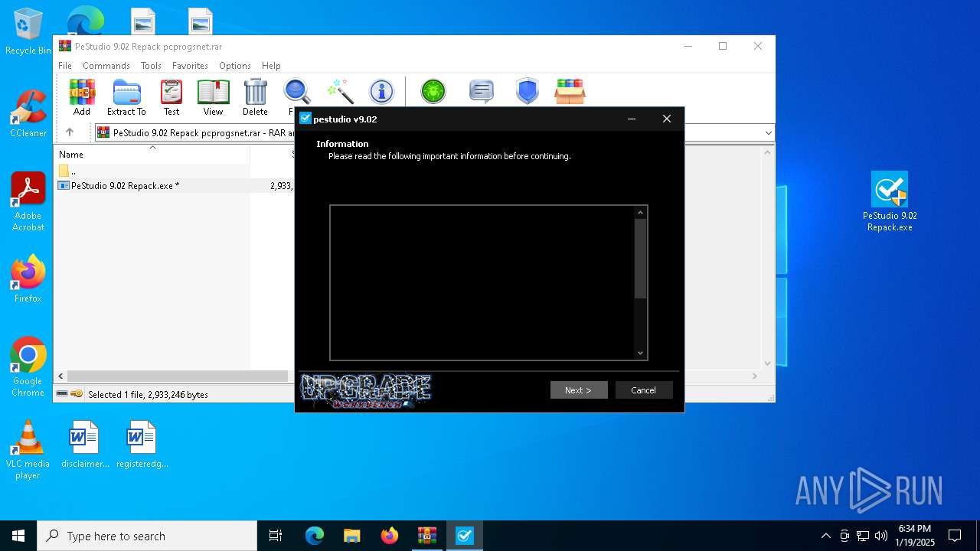
Task: Click the pestudio v9.02 title bar icon
Action: click(305, 119)
